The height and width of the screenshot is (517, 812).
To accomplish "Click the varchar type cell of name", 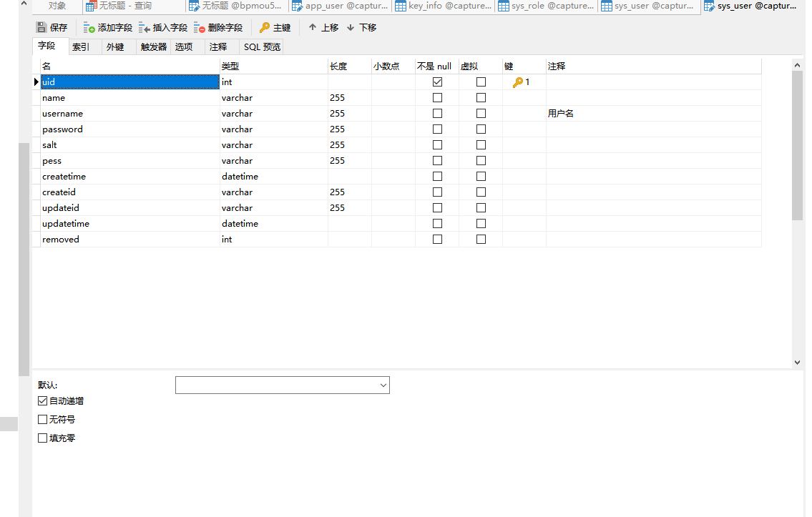I will 274,97.
